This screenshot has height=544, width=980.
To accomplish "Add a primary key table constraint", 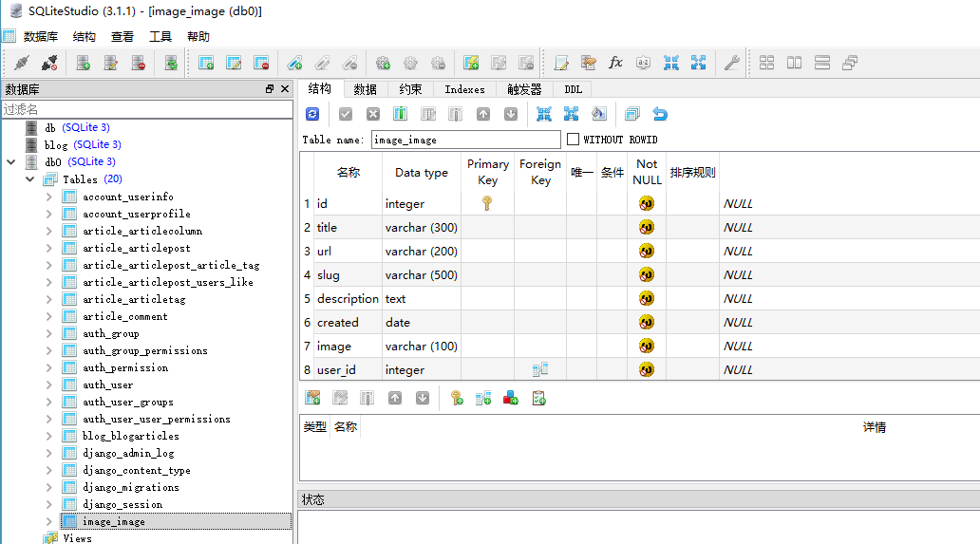I will (x=457, y=398).
